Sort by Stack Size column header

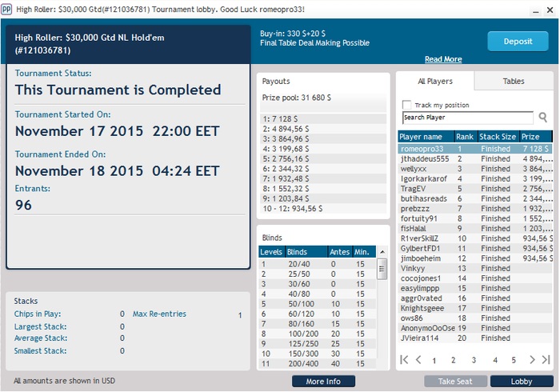pyautogui.click(x=498, y=137)
